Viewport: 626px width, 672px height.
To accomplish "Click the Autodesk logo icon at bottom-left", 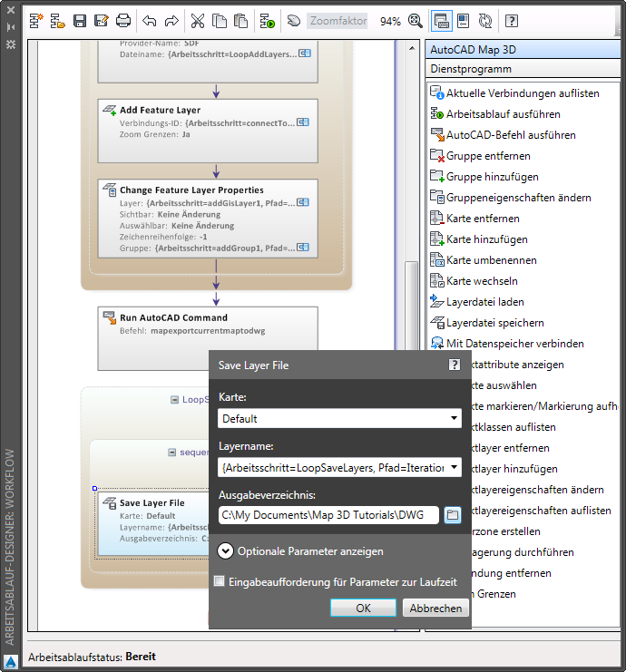I will coord(11,661).
